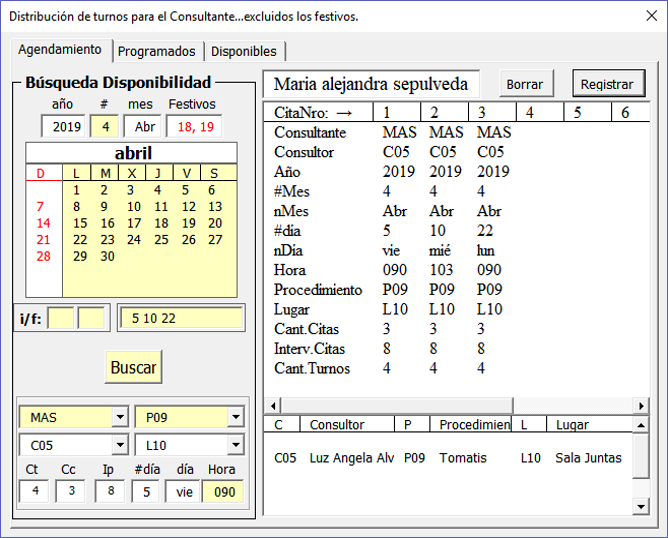Close the Distribución de turnos dialog
Viewport: 668px width, 538px height.
(651, 16)
